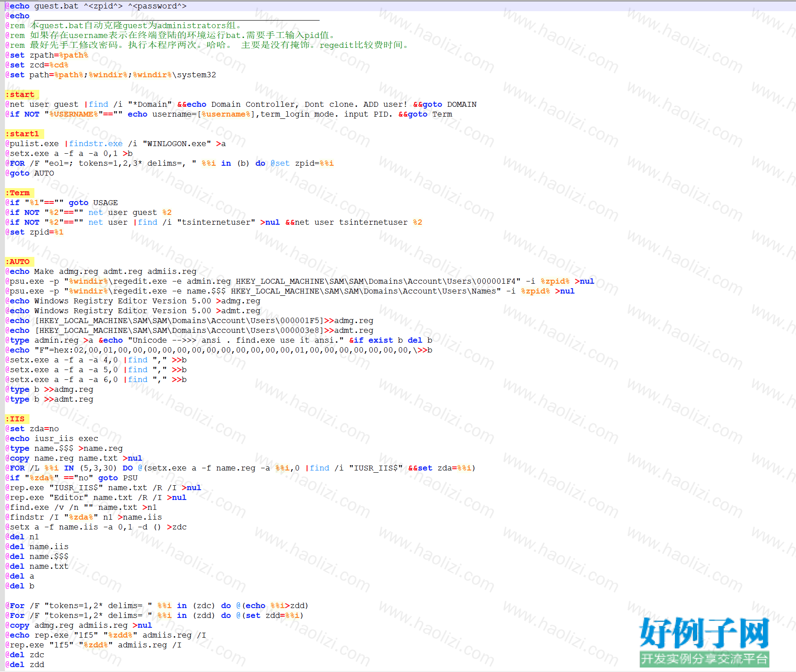This screenshot has height=672, width=796.
Task: Click the line with Users\000001F5 key
Action: point(189,320)
